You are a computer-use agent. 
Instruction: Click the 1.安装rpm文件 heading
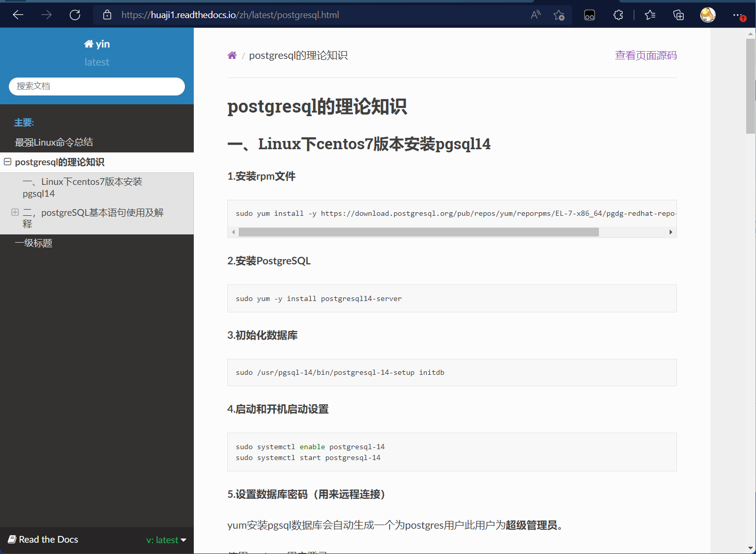(261, 177)
